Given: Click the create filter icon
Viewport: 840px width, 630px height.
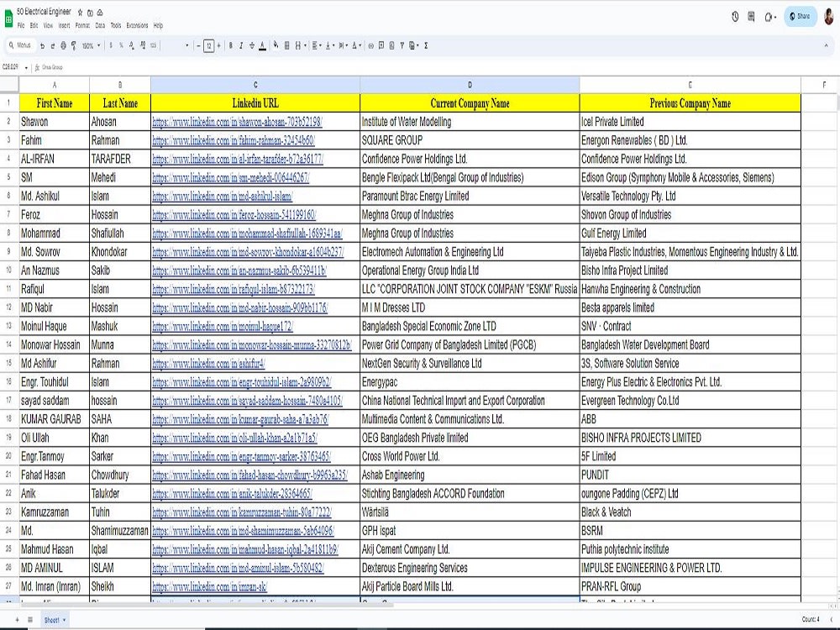Looking at the screenshot, I should point(402,46).
